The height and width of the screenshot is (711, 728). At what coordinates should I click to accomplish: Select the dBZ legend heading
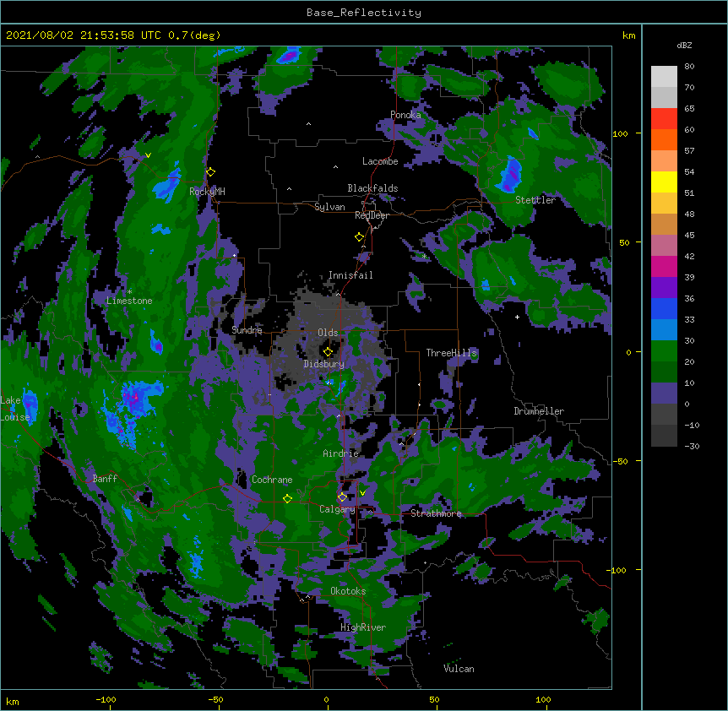point(684,46)
